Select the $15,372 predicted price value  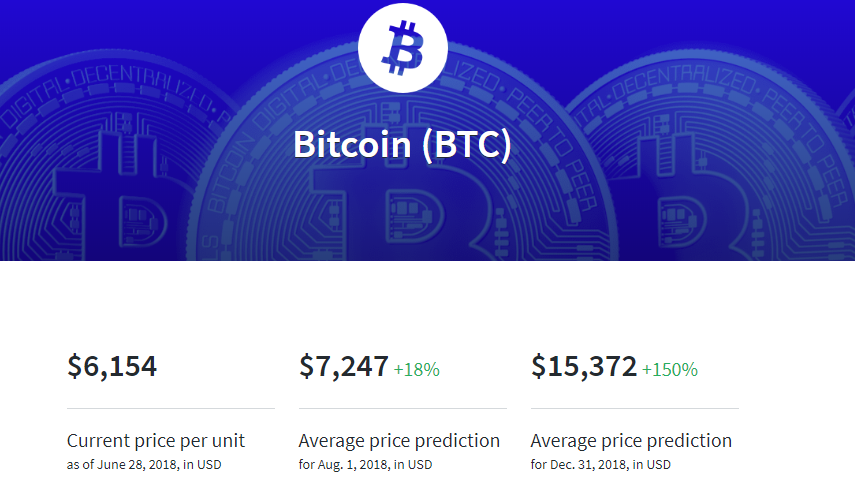click(x=584, y=367)
